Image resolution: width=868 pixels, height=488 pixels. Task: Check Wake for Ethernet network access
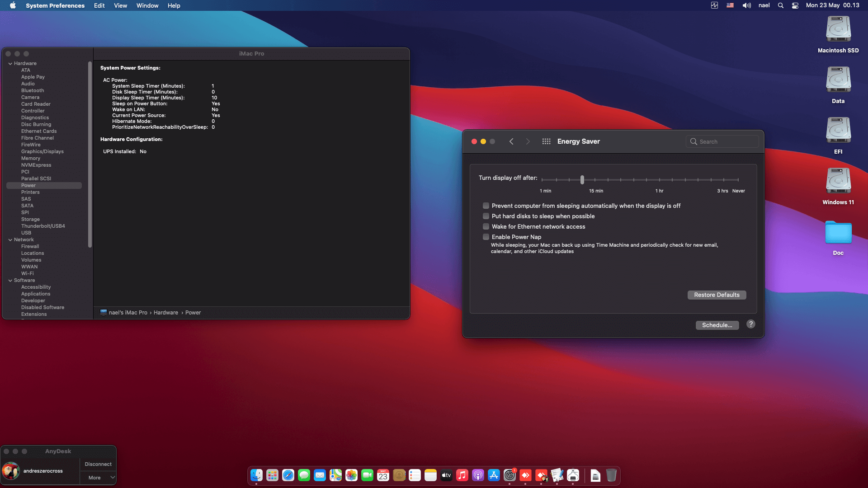pos(486,227)
